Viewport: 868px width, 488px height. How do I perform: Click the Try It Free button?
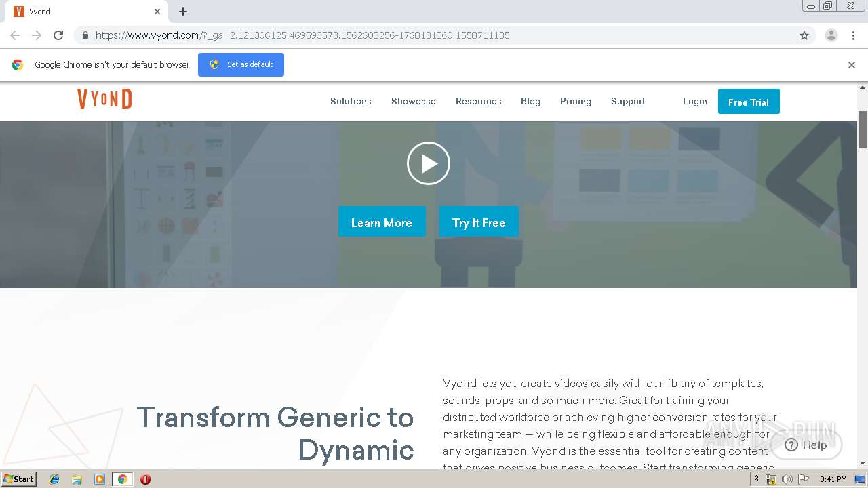click(479, 222)
